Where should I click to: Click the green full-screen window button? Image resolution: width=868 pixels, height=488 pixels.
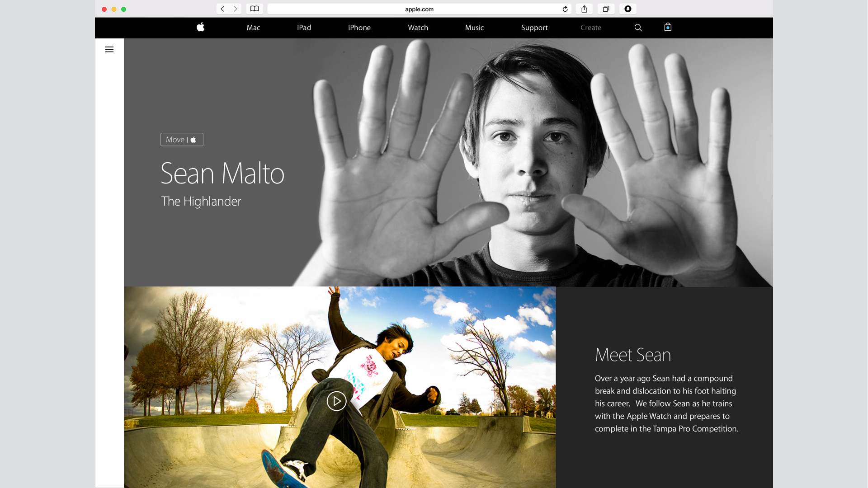[123, 9]
